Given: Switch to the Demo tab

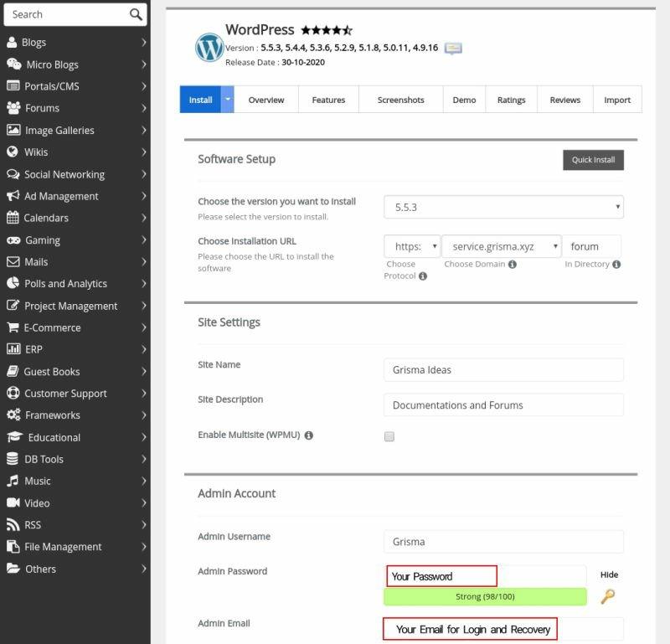Looking at the screenshot, I should pyautogui.click(x=464, y=99).
